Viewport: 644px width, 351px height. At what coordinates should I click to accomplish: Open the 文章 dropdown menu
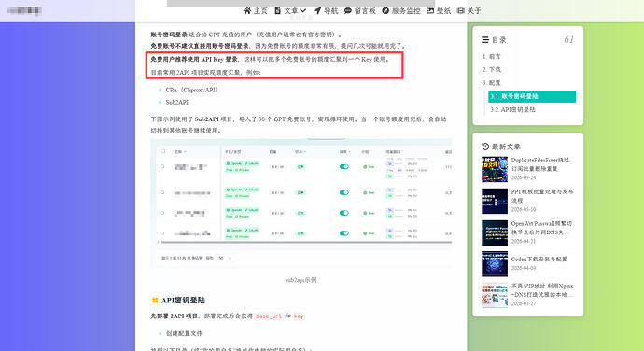coord(290,10)
